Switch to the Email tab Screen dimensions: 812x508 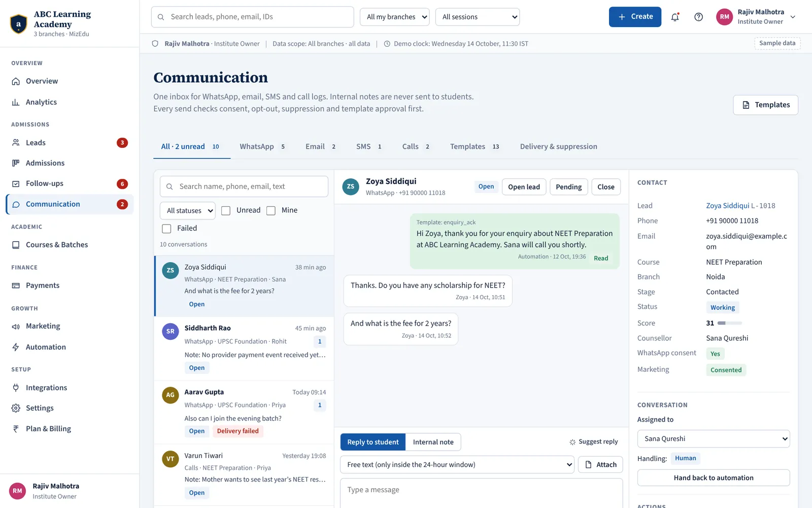(x=321, y=146)
